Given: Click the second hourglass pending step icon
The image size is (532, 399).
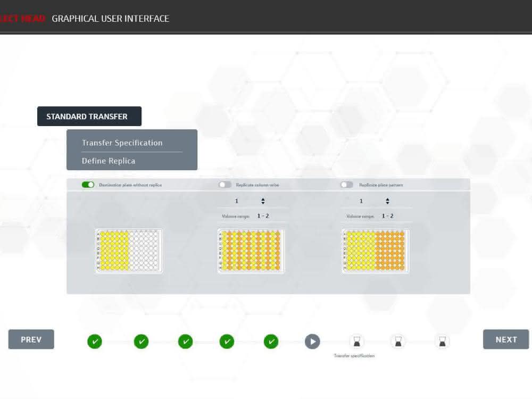Looking at the screenshot, I should (x=398, y=342).
